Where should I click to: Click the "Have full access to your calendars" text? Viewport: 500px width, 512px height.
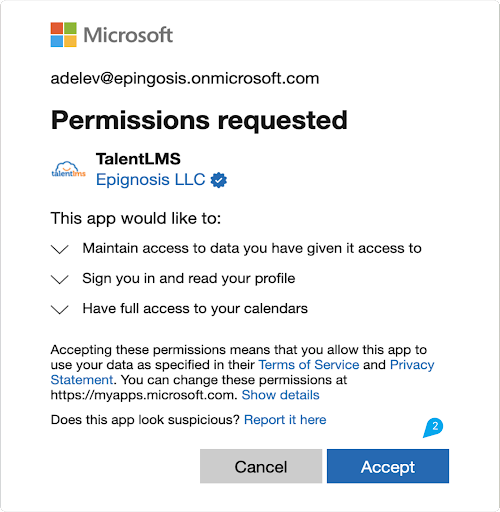coord(195,308)
